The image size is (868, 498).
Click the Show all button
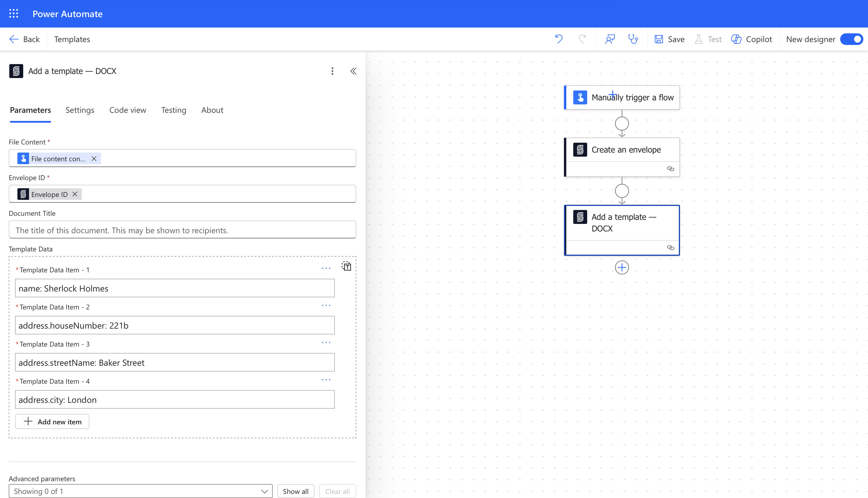pyautogui.click(x=296, y=491)
